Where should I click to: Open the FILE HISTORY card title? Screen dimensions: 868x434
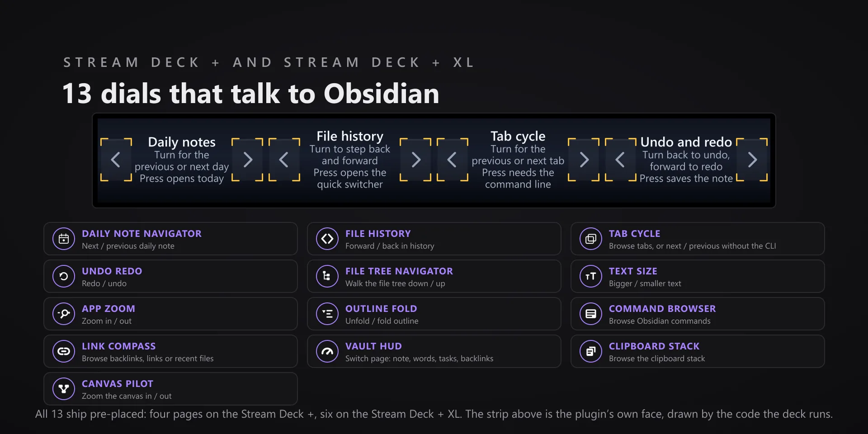[378, 234]
